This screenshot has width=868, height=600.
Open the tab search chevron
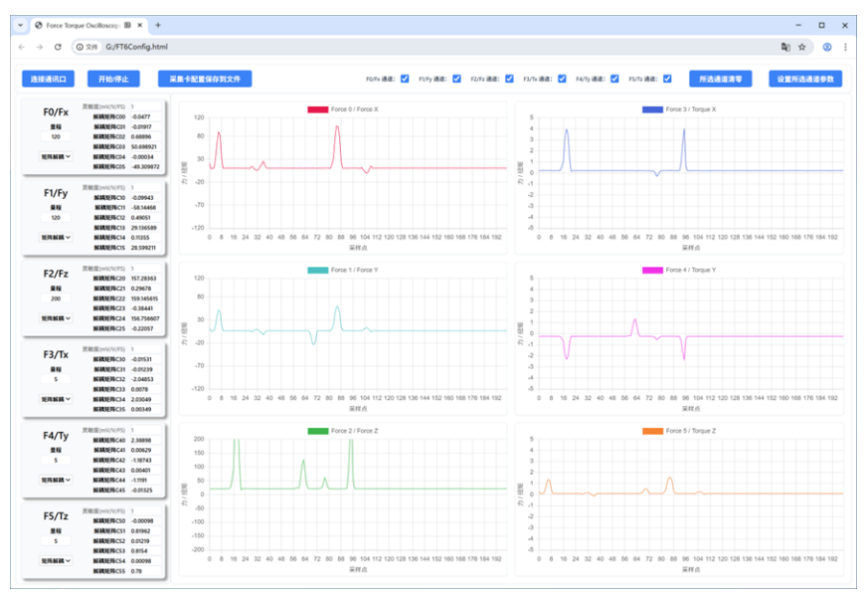[x=21, y=25]
